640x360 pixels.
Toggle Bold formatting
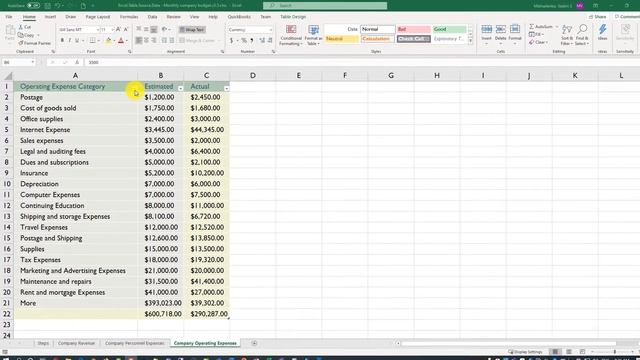click(62, 40)
